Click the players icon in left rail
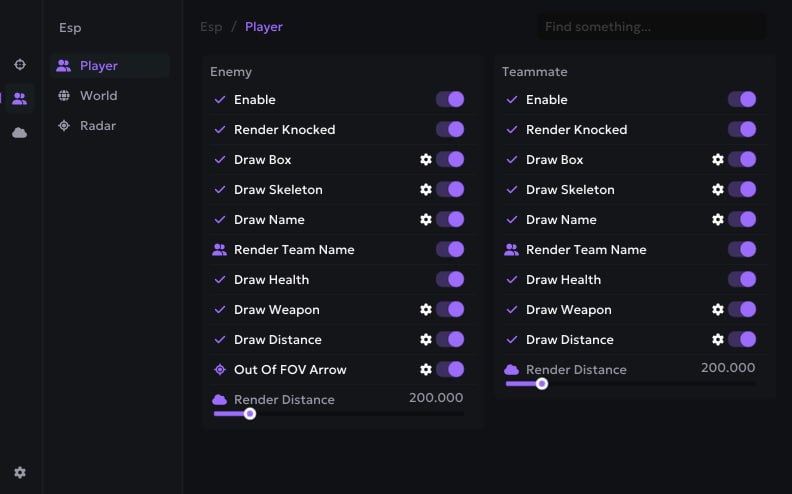This screenshot has height=494, width=792. pyautogui.click(x=20, y=98)
